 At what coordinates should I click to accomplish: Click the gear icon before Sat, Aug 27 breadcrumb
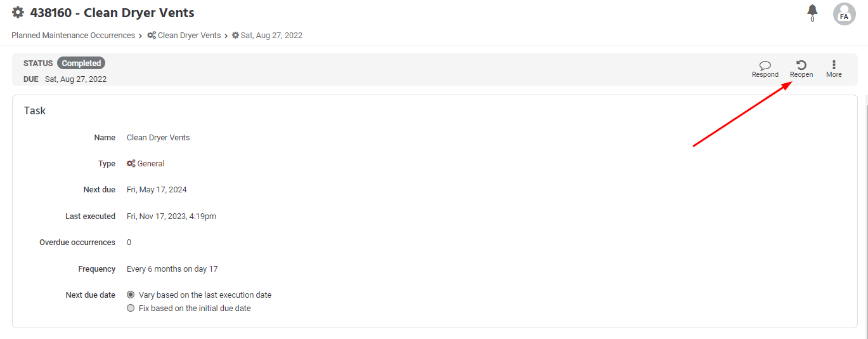tap(235, 36)
